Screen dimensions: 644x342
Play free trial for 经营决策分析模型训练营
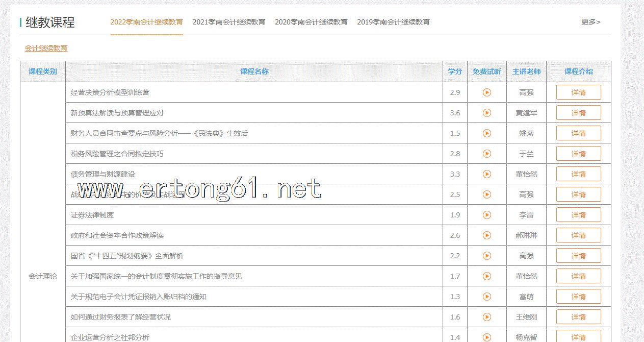click(486, 92)
